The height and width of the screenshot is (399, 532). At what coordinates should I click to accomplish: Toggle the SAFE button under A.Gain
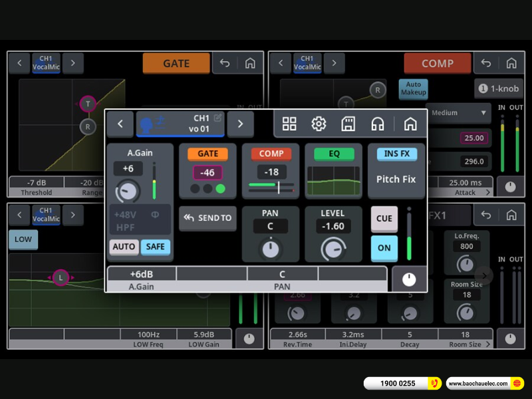pyautogui.click(x=155, y=247)
